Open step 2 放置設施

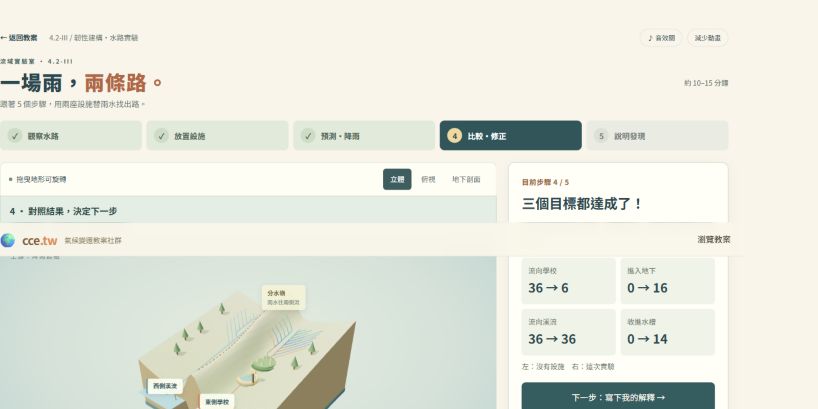[x=218, y=136]
